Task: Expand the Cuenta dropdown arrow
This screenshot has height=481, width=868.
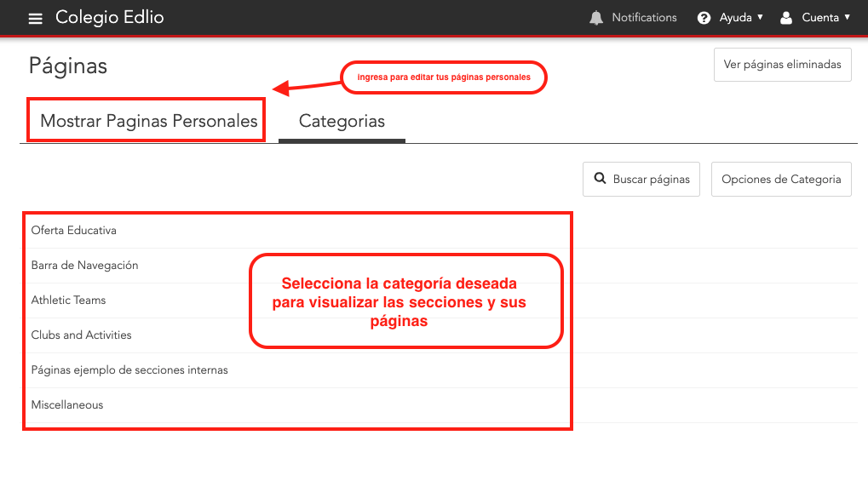Action: point(847,17)
